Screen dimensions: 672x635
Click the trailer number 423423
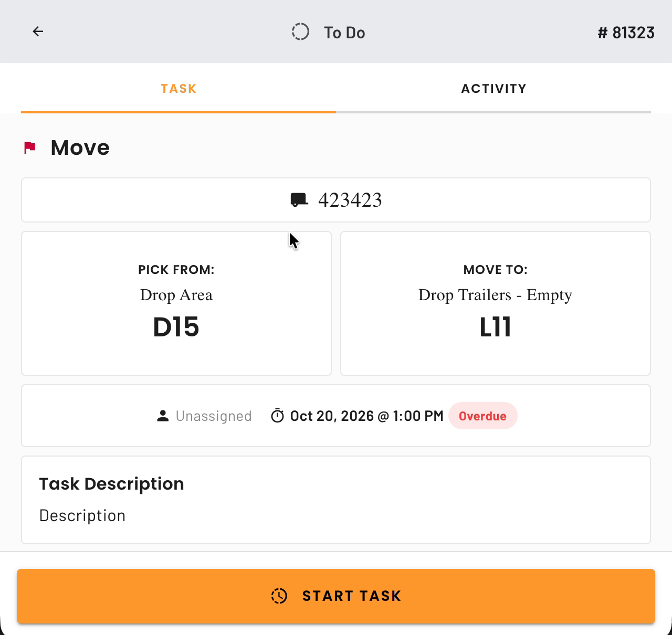350,200
